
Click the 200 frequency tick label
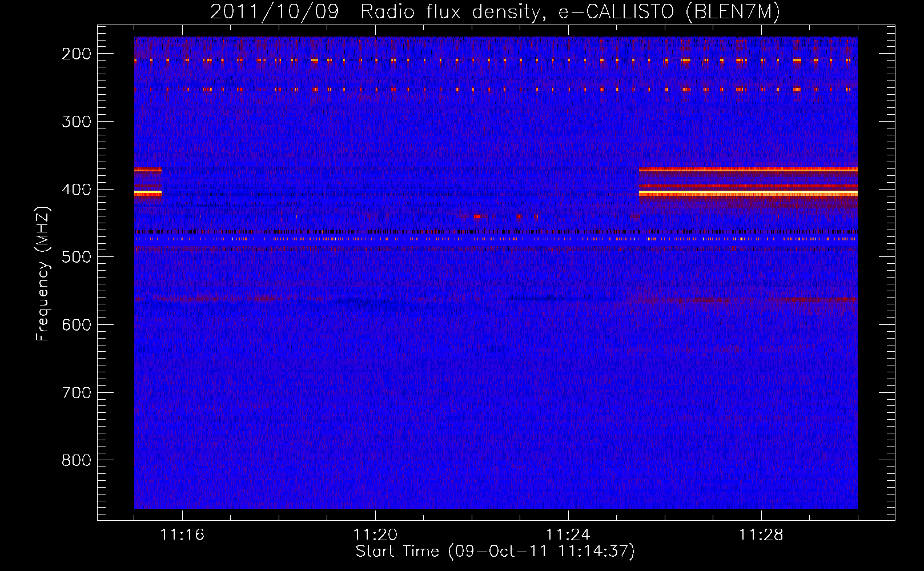coord(77,54)
